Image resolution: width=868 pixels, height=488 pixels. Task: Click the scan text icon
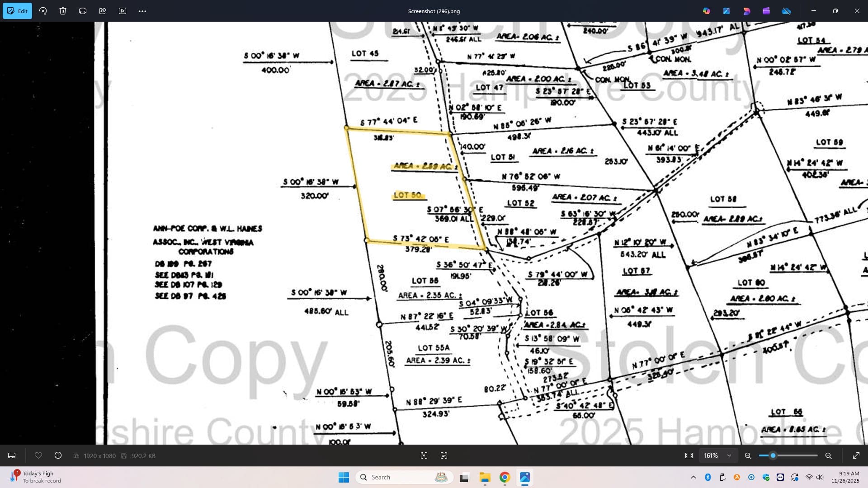(444, 455)
